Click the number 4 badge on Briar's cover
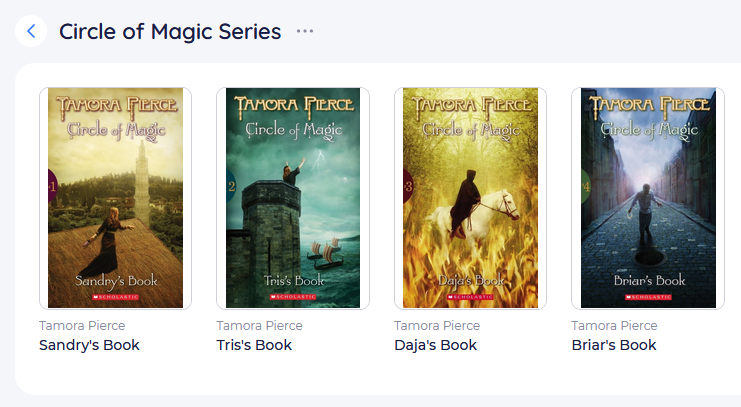 pyautogui.click(x=586, y=187)
